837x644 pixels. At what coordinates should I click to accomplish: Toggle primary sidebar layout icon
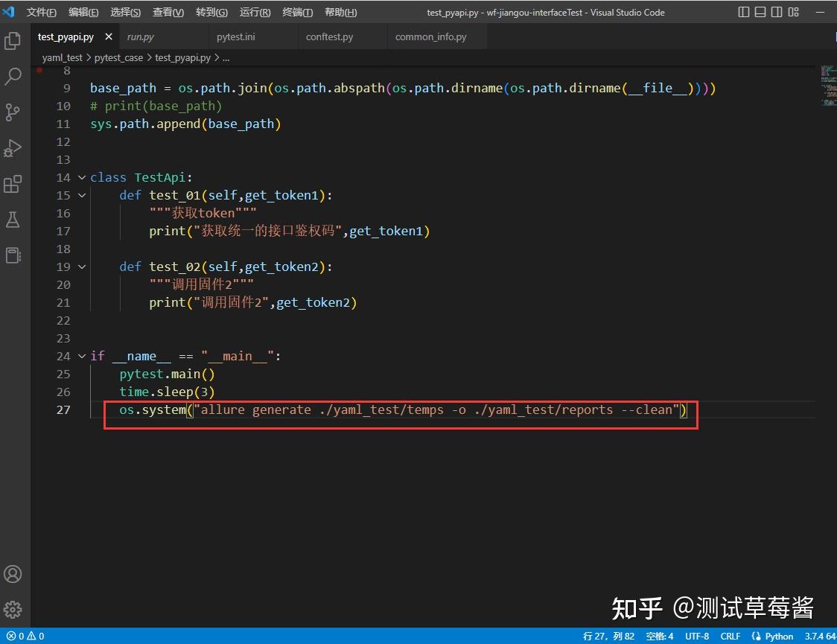point(744,12)
